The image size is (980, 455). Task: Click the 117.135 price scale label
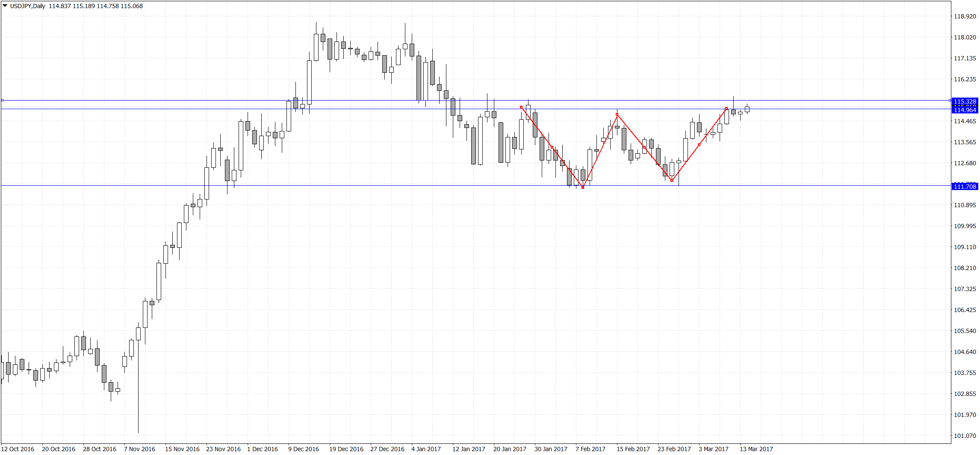coord(965,58)
